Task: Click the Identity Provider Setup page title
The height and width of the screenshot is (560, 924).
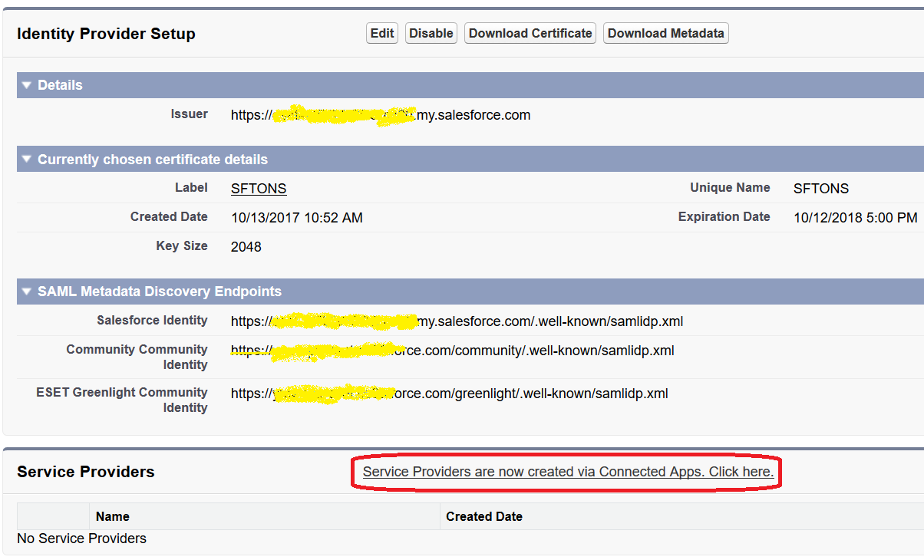Action: [106, 35]
